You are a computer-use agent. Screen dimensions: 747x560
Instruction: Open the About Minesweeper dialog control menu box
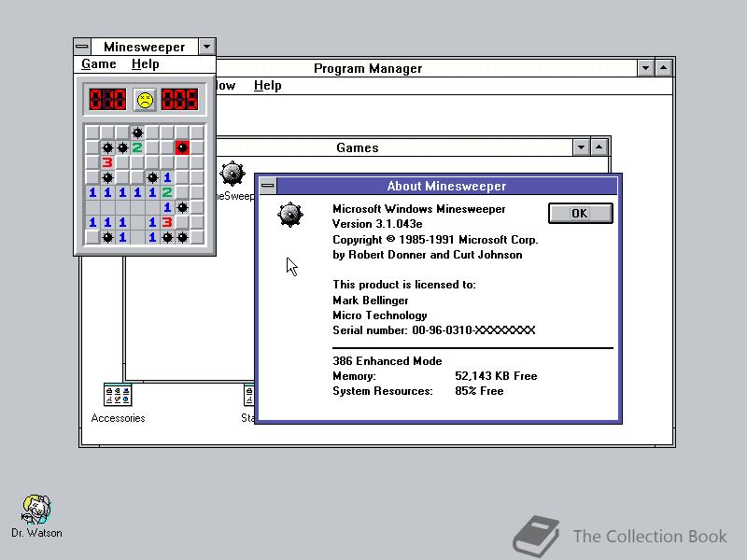point(268,185)
